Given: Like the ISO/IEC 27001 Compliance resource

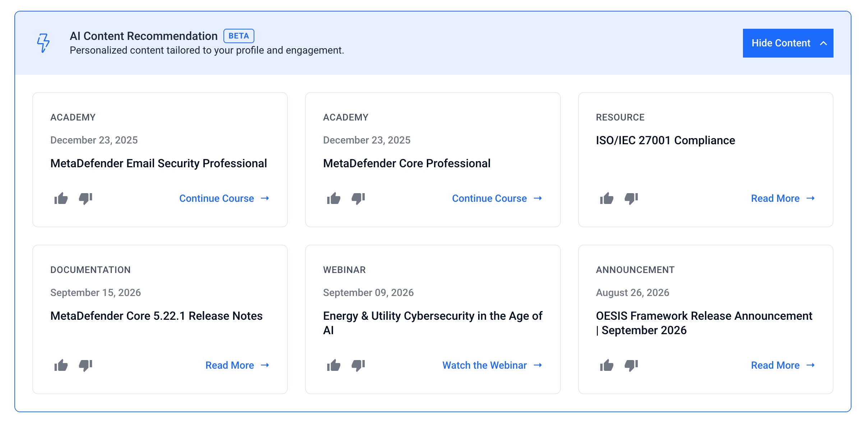Looking at the screenshot, I should 607,198.
